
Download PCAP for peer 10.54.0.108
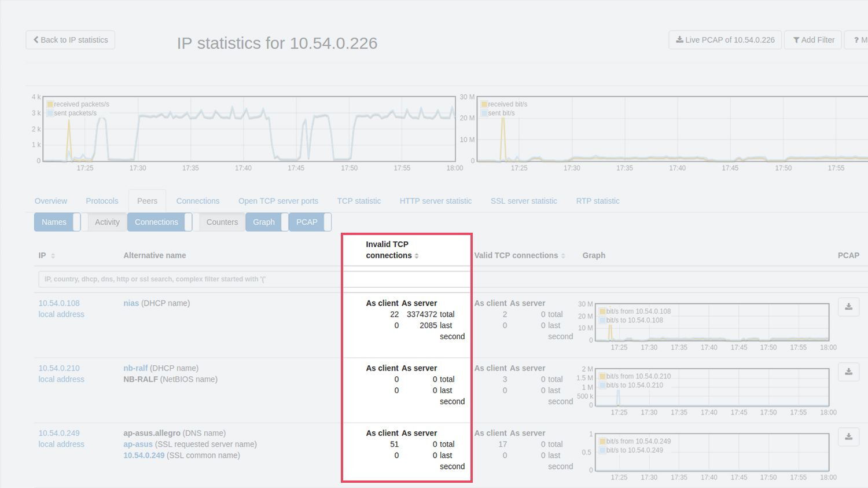[x=848, y=307]
